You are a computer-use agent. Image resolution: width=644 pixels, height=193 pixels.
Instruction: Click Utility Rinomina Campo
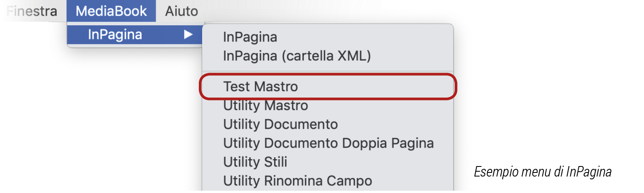pyautogui.click(x=297, y=181)
